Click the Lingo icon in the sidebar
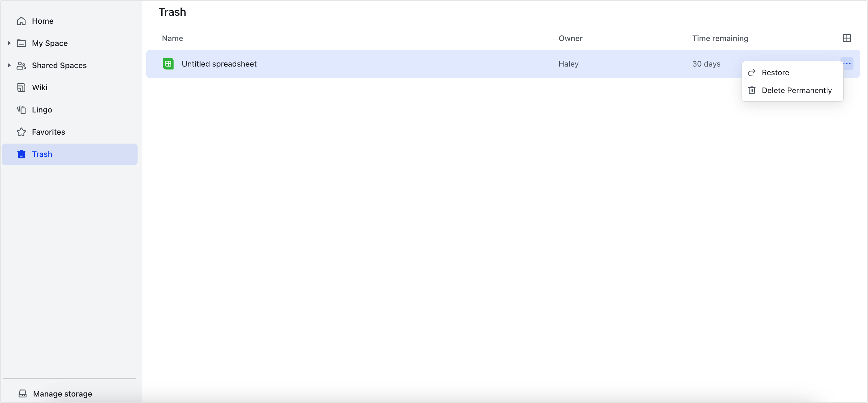The height and width of the screenshot is (403, 868). tap(21, 109)
